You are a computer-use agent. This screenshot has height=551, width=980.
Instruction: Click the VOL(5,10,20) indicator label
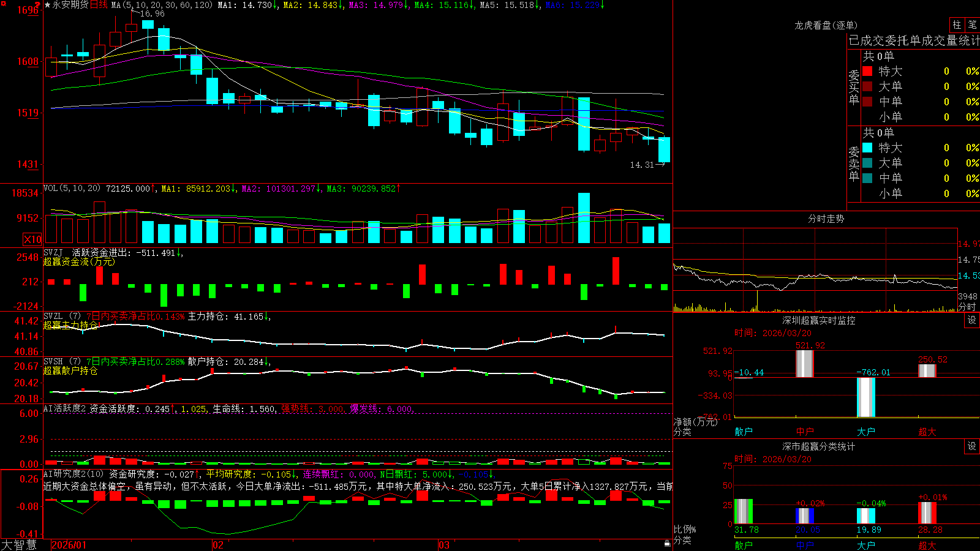[x=72, y=189]
